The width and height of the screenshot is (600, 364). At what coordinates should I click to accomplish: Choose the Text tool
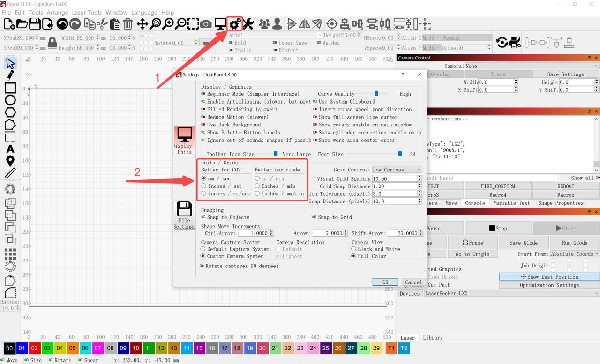10,149
